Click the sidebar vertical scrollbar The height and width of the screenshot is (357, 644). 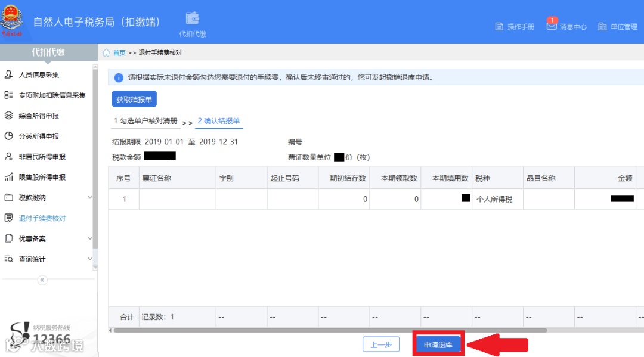click(95, 158)
